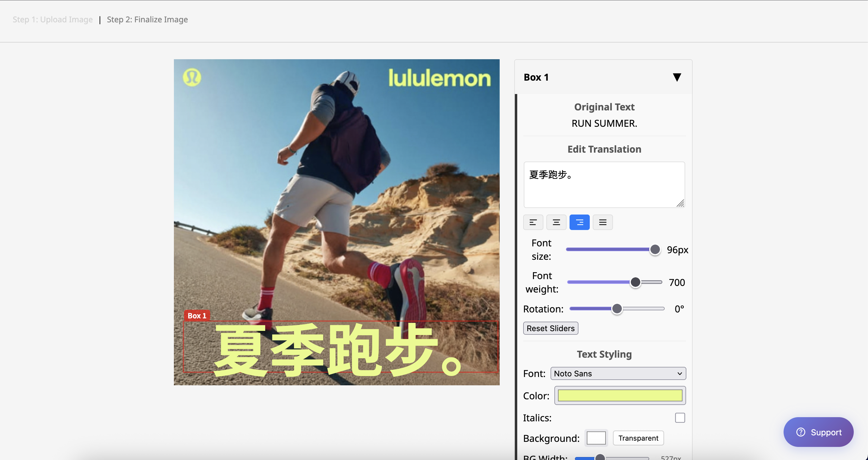Click the lululemon wordmark on the image

(x=439, y=78)
